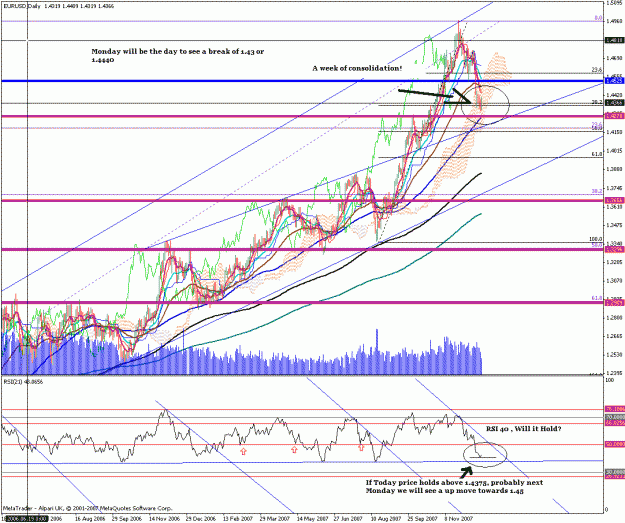Image resolution: width=625 pixels, height=523 pixels.
Task: Click the 13 Feb 2007 date label
Action: coord(238,519)
